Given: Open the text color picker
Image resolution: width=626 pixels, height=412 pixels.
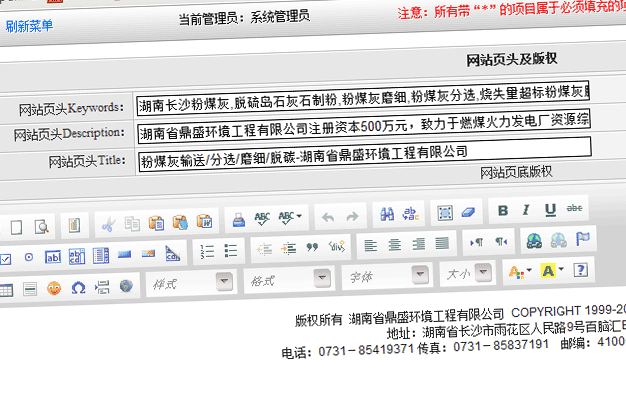Looking at the screenshot, I should coord(520,272).
